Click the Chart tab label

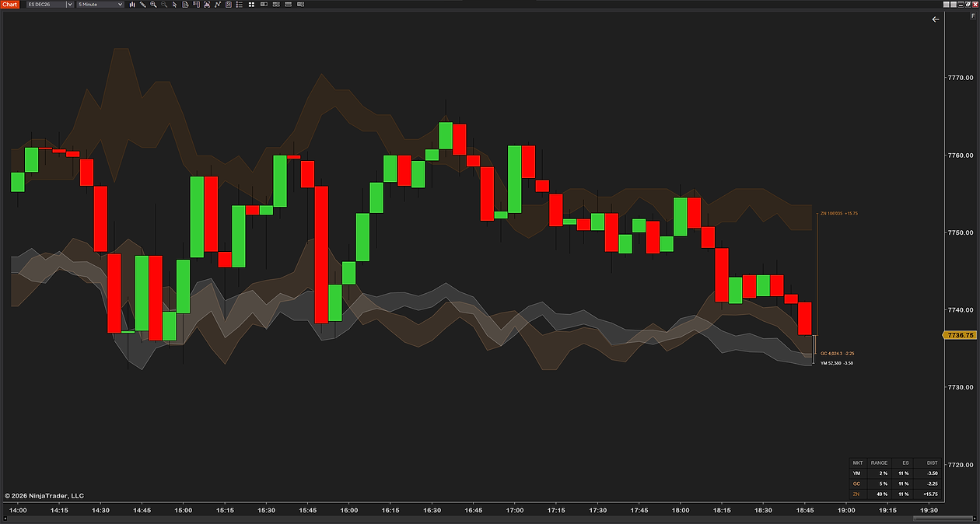[10, 5]
